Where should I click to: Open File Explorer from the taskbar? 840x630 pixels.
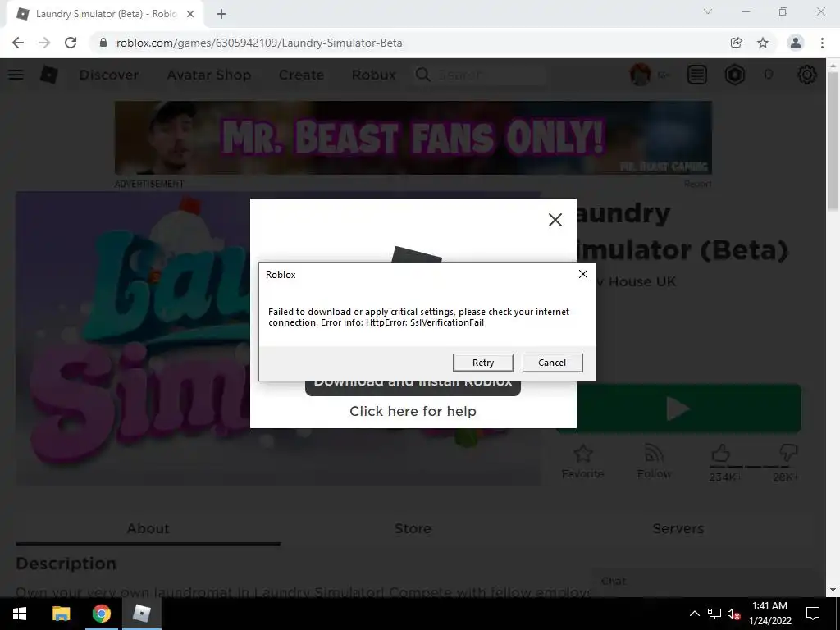pos(61,614)
